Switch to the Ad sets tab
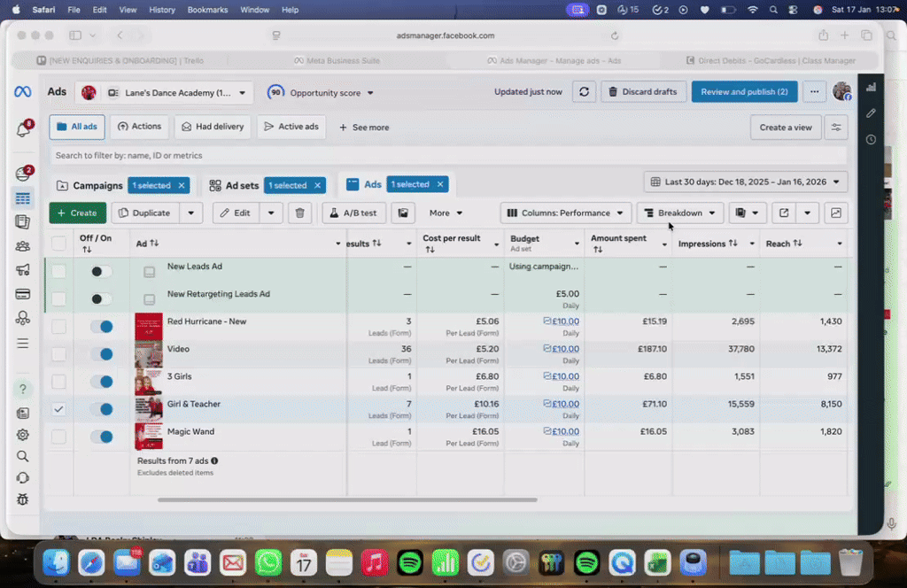 pos(234,186)
